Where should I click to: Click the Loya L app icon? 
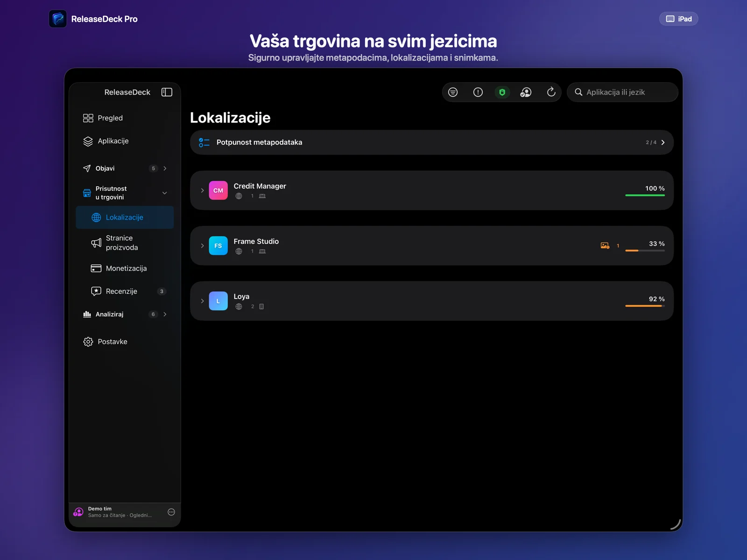[218, 301]
